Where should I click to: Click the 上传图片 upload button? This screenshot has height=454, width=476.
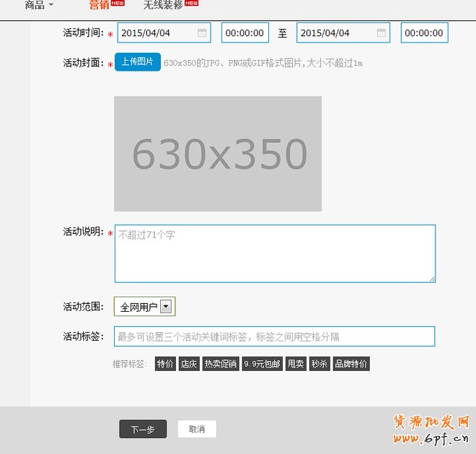point(137,62)
